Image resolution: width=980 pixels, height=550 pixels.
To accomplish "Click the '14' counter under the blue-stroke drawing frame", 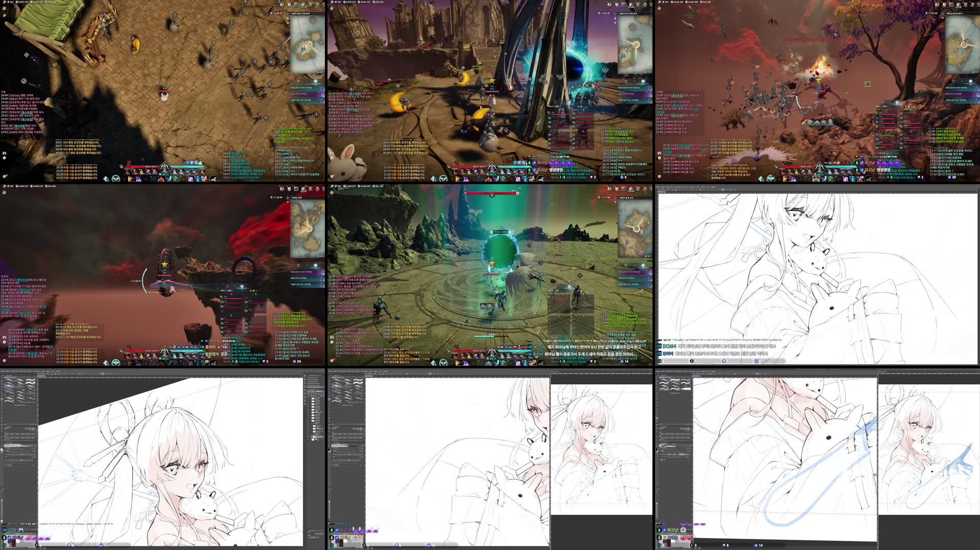I will coord(760,545).
